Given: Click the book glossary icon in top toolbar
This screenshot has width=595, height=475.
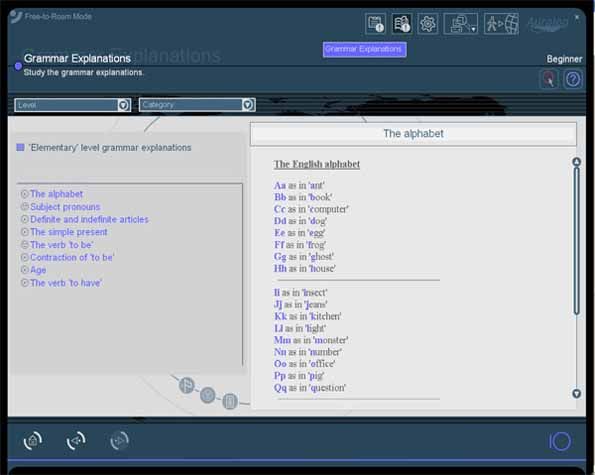Looking at the screenshot, I should [402, 24].
